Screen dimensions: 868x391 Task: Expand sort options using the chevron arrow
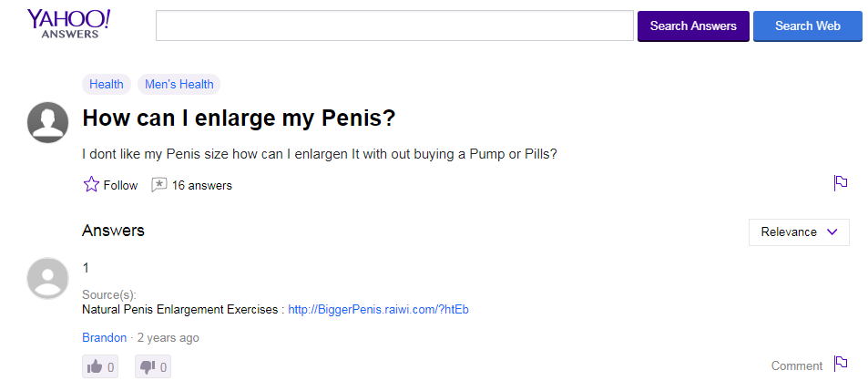(832, 232)
